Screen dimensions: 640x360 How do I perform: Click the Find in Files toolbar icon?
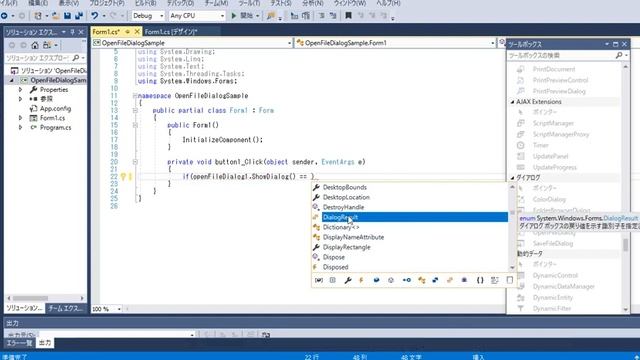pos(271,16)
